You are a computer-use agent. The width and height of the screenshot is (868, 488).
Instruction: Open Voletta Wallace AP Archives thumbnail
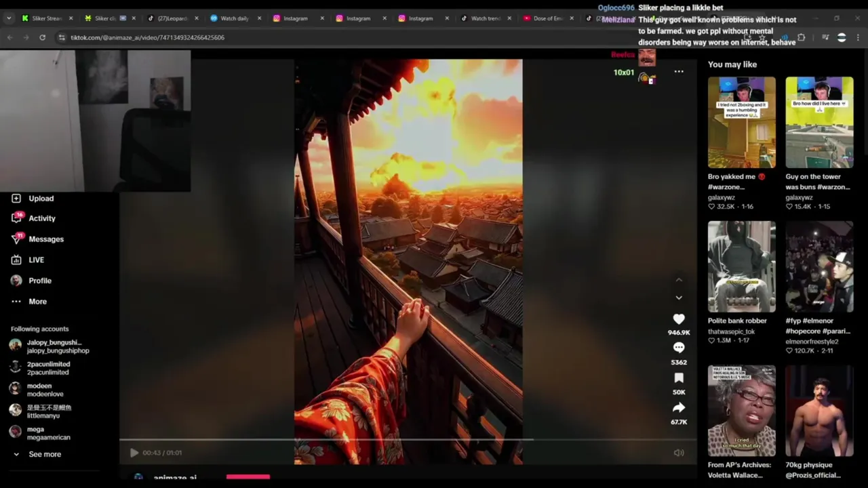pos(742,411)
